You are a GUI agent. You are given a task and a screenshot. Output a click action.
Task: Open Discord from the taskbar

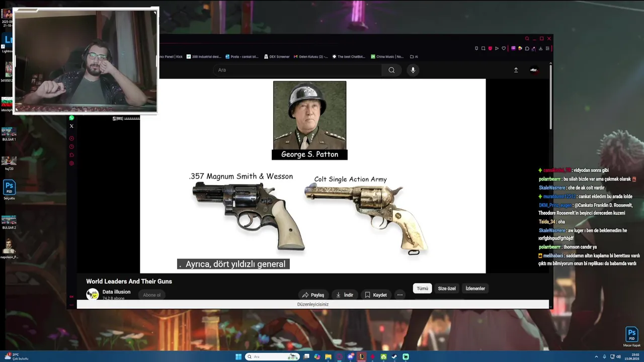click(x=351, y=357)
